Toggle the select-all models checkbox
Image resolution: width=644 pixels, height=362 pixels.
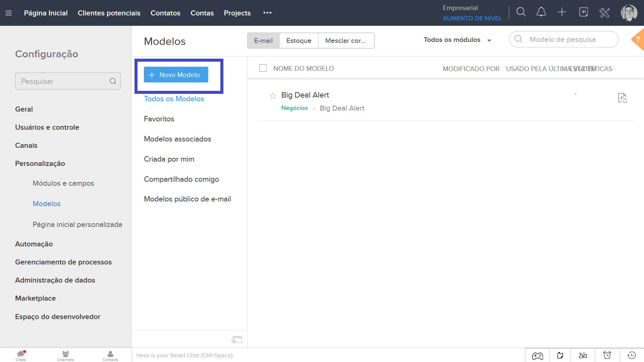(x=263, y=68)
